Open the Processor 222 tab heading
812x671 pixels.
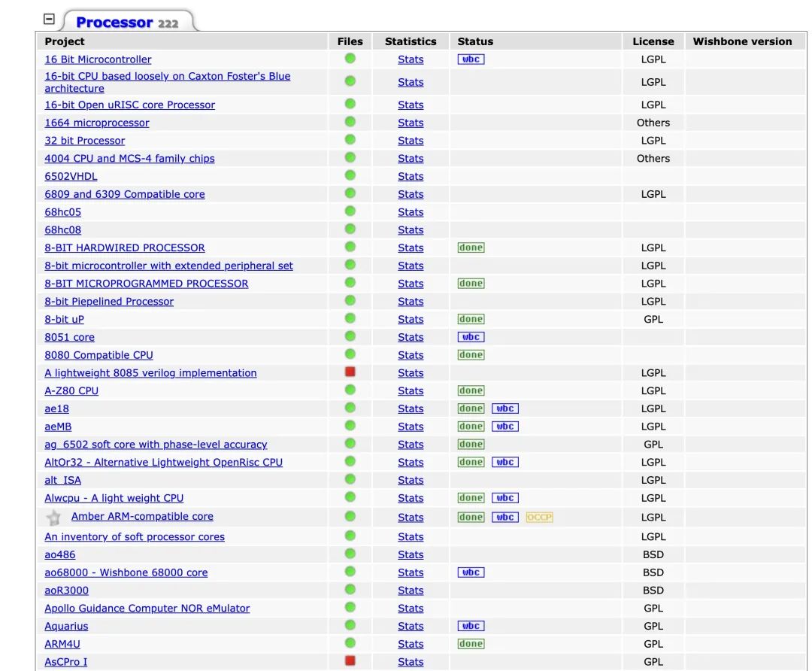coord(127,23)
